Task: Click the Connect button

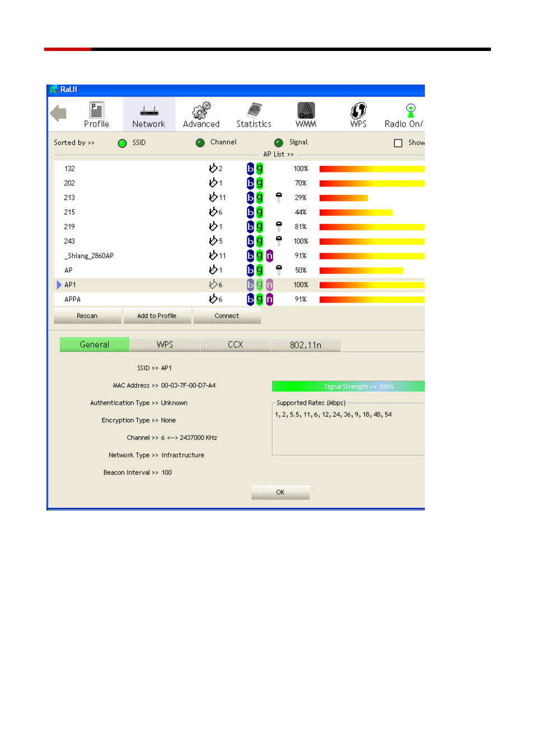Action: click(x=227, y=316)
